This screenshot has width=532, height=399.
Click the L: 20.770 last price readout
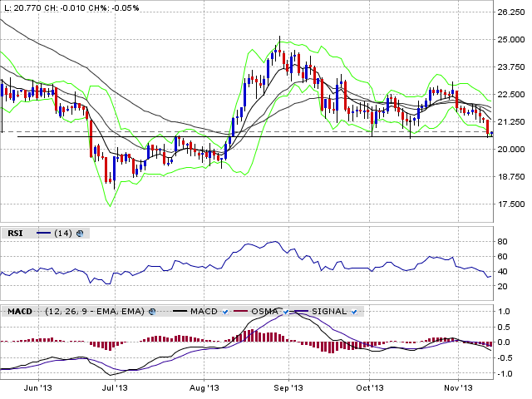[22, 7]
